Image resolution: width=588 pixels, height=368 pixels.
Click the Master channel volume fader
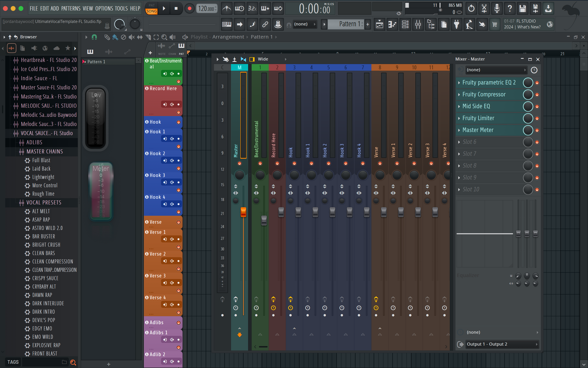[243, 213]
